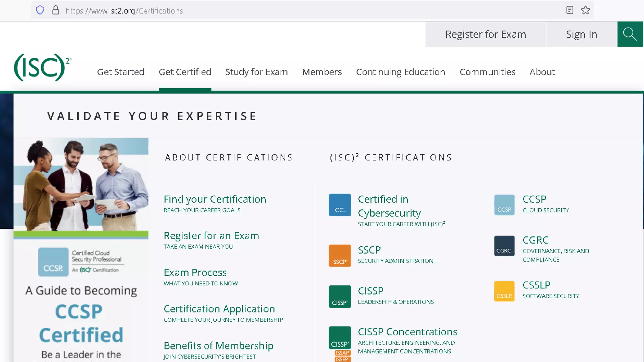Click the URL address bar field
The height and width of the screenshot is (362, 644).
[283, 11]
